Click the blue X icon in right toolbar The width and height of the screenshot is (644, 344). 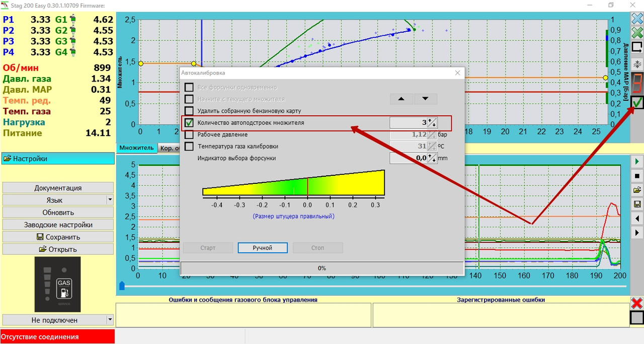point(637,19)
